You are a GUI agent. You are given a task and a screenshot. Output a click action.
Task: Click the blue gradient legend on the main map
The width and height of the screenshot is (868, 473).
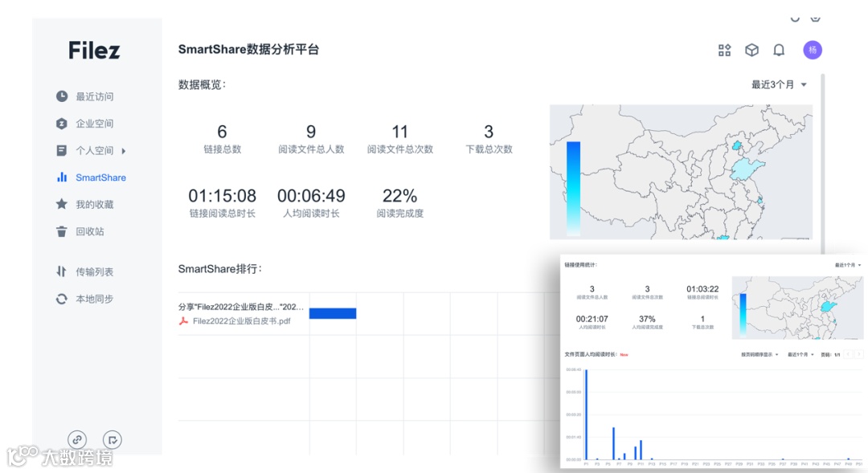pos(574,188)
